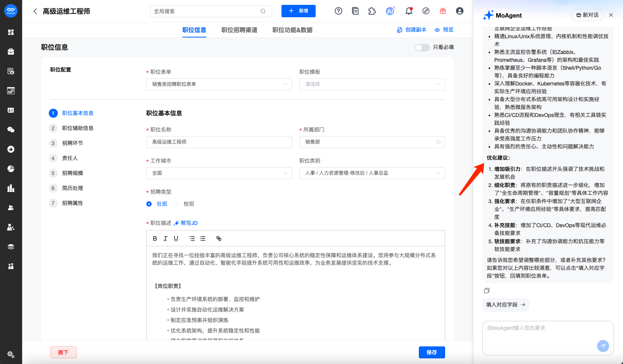Open the puzzle piece extensions icon

tap(372, 11)
